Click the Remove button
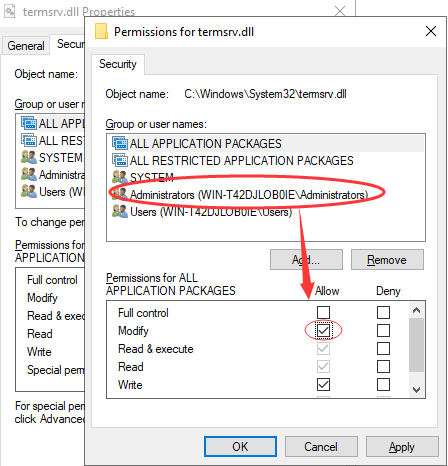 (x=387, y=259)
